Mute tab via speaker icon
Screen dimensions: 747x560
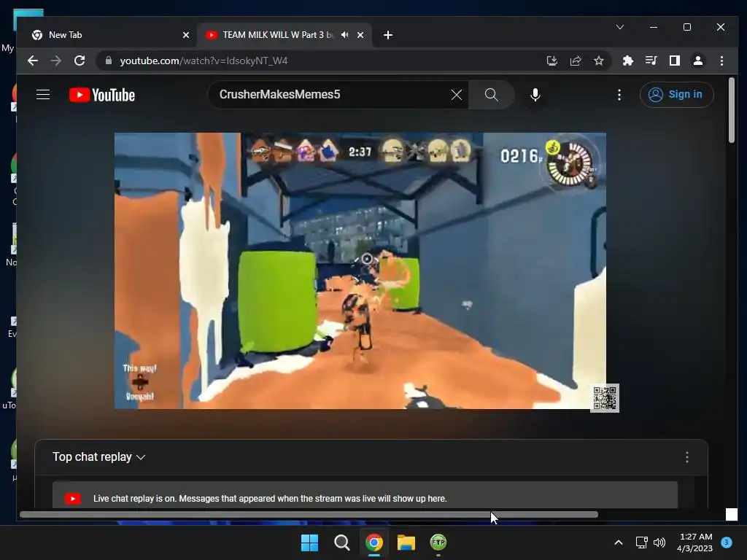(x=345, y=35)
